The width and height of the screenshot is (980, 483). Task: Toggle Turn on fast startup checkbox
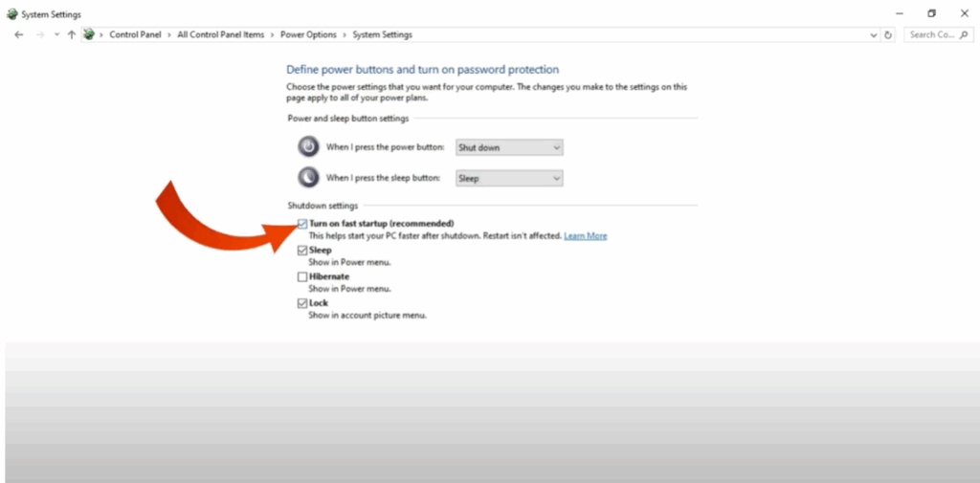pos(302,224)
